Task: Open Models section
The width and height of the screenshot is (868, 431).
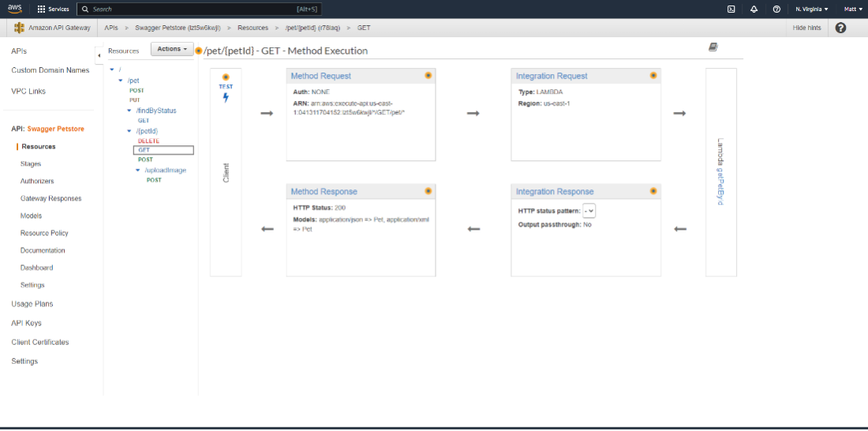Action: coord(31,216)
